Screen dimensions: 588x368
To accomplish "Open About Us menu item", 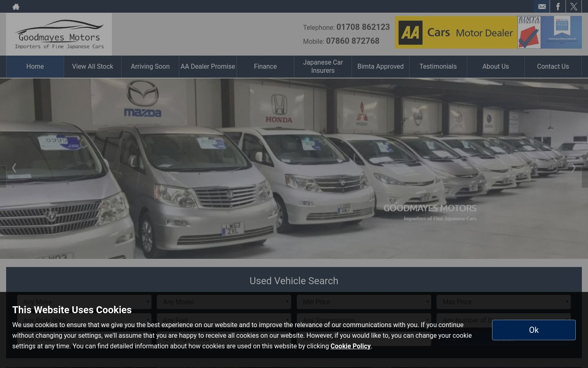I will coord(496,67).
